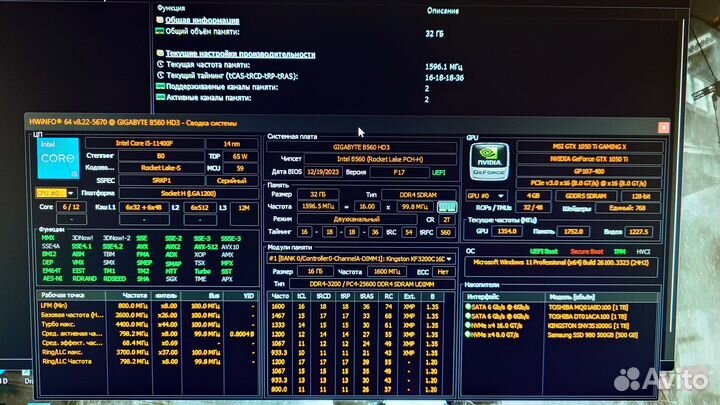Click the TPM status label
Image resolution: width=720 pixels, height=405 pixels.
tap(619, 252)
